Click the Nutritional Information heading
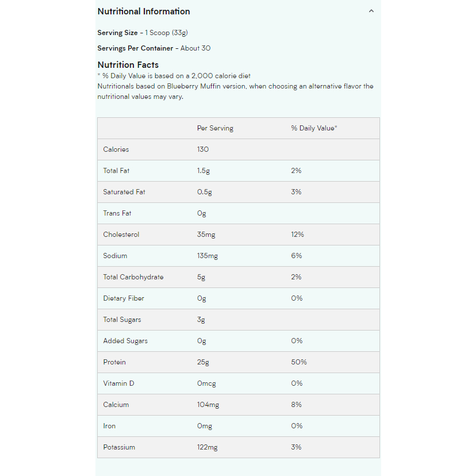 pos(144,11)
